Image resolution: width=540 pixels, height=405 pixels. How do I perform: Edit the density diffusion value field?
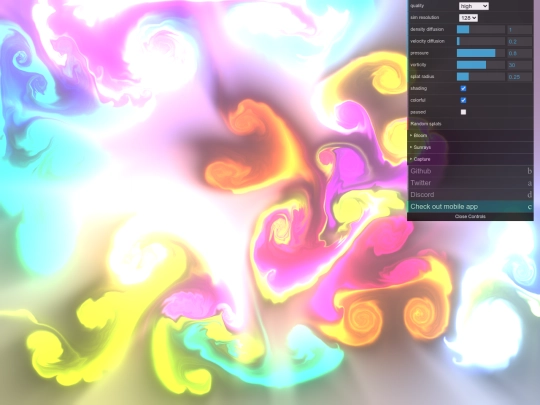pos(519,30)
